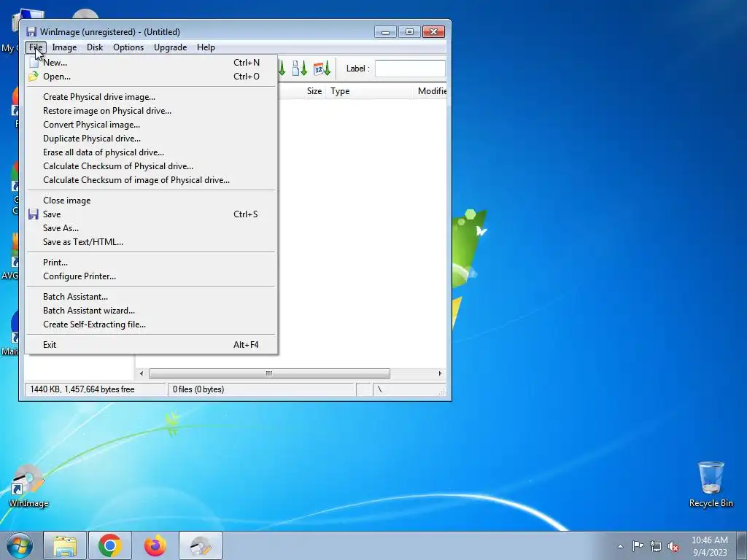Open the Options menu
This screenshot has height=560, width=747.
click(x=128, y=47)
